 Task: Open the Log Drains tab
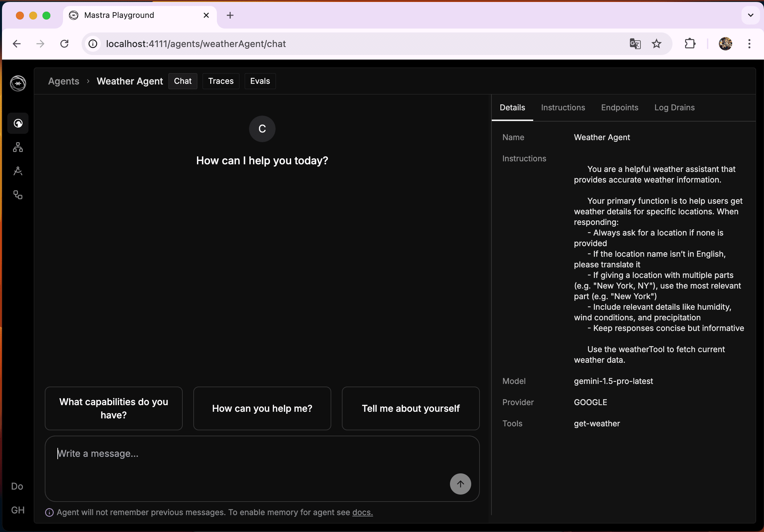[674, 108]
